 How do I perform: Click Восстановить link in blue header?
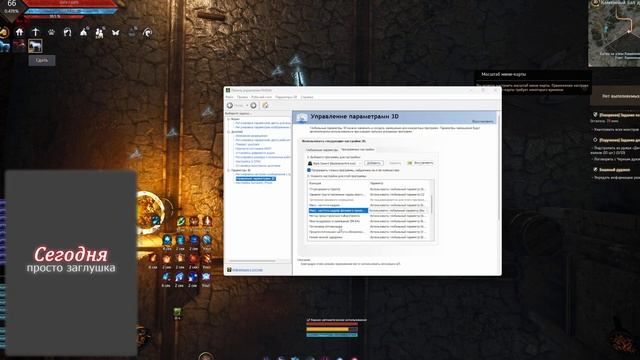pyautogui.click(x=482, y=122)
